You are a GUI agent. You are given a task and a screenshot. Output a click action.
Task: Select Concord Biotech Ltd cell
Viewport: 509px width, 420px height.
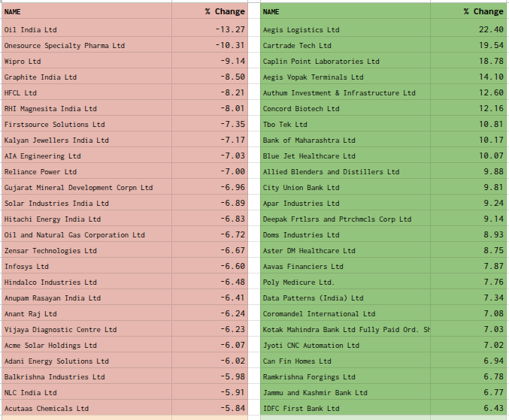pyautogui.click(x=345, y=109)
